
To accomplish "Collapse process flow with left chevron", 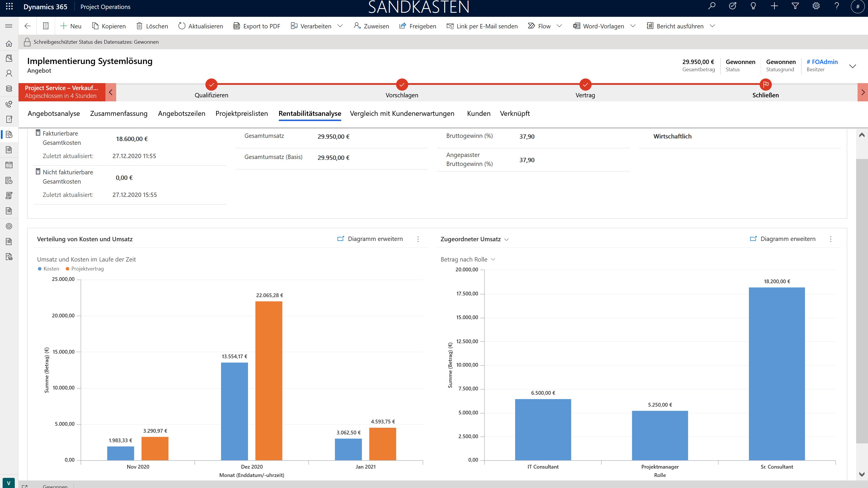I will pyautogui.click(x=111, y=92).
